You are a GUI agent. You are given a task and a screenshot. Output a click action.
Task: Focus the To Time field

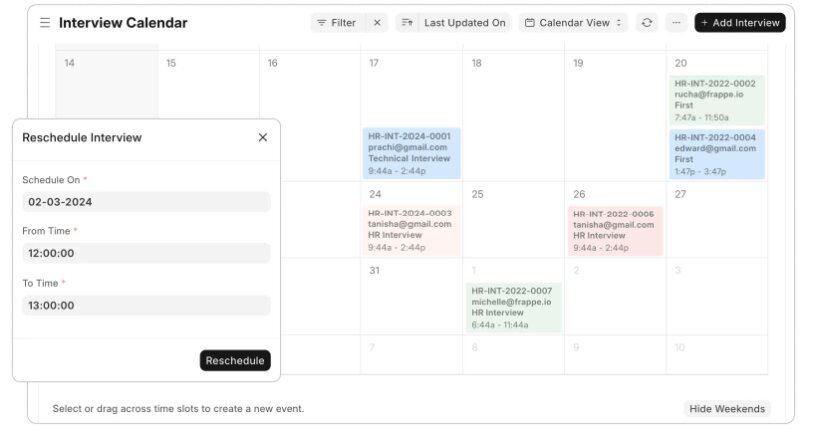coord(146,305)
